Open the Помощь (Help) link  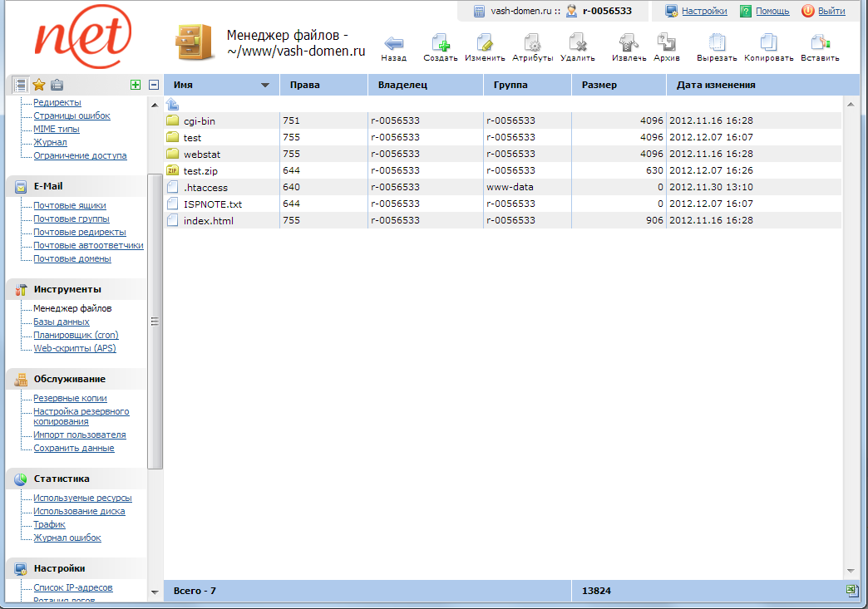pos(772,11)
